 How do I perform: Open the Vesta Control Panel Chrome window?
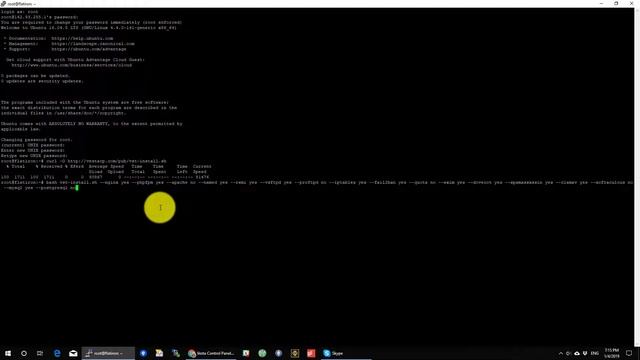point(211,353)
